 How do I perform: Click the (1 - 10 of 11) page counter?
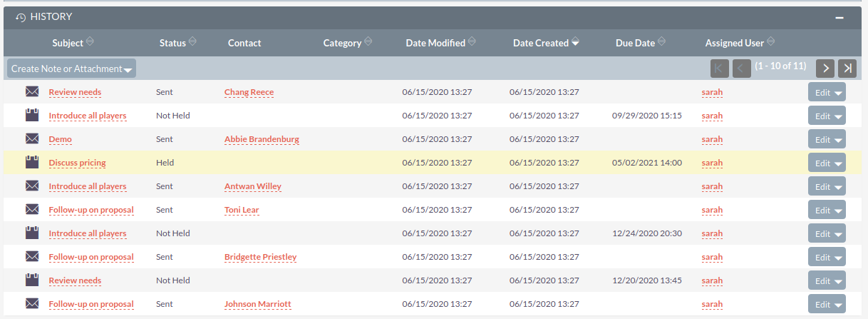coord(781,66)
